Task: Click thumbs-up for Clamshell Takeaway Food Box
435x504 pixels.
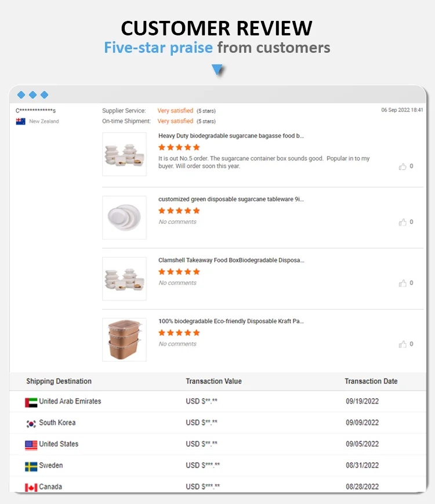Action: click(x=403, y=283)
